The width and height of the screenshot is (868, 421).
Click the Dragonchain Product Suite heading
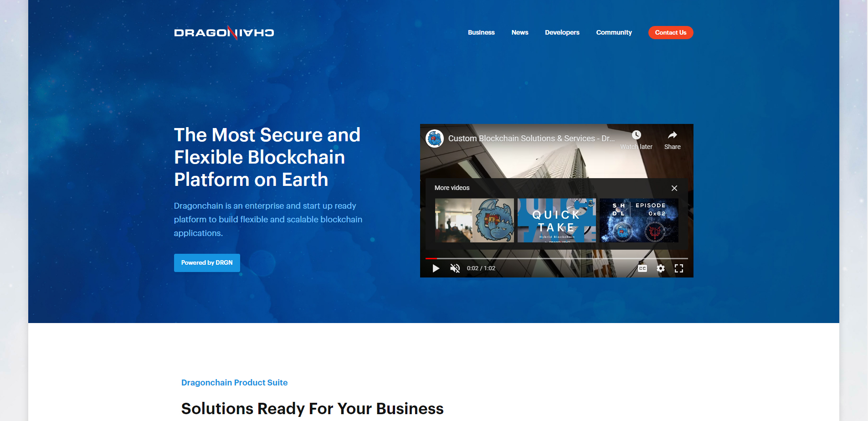(234, 383)
